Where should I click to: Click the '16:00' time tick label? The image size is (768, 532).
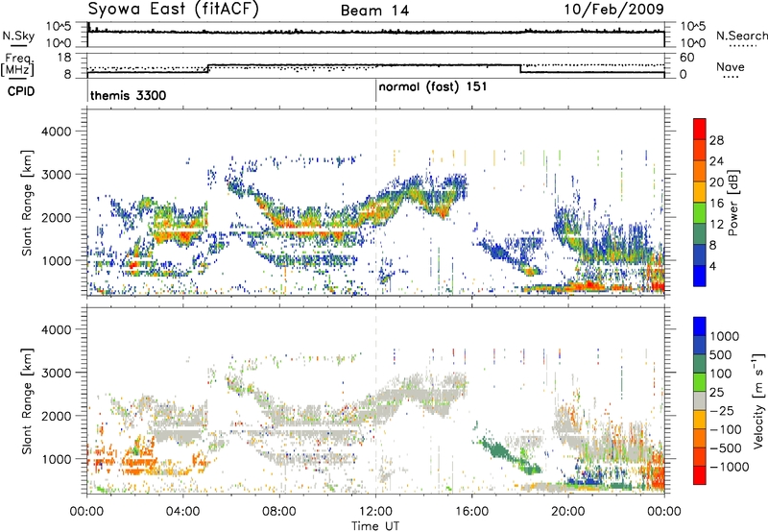(471, 512)
